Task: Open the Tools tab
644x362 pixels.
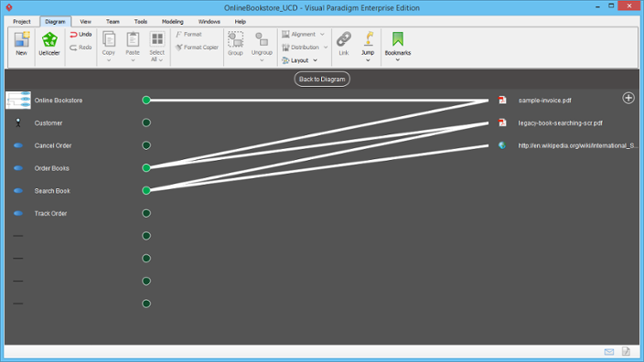Action: pyautogui.click(x=141, y=22)
